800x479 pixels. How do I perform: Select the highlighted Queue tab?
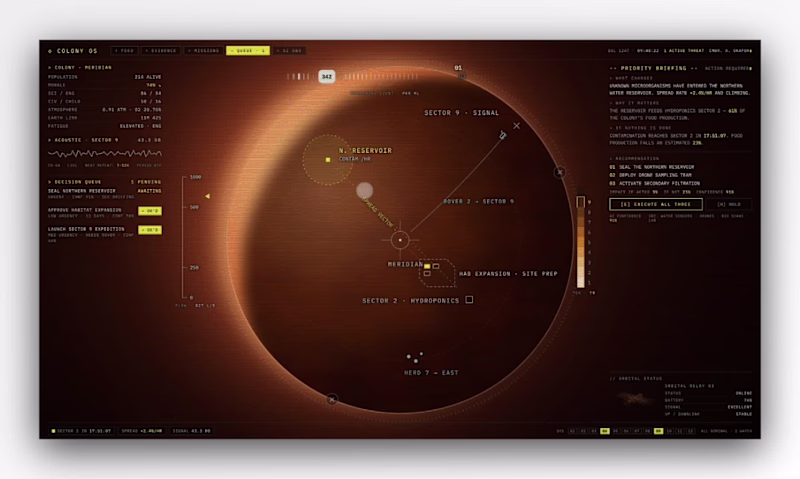point(248,51)
